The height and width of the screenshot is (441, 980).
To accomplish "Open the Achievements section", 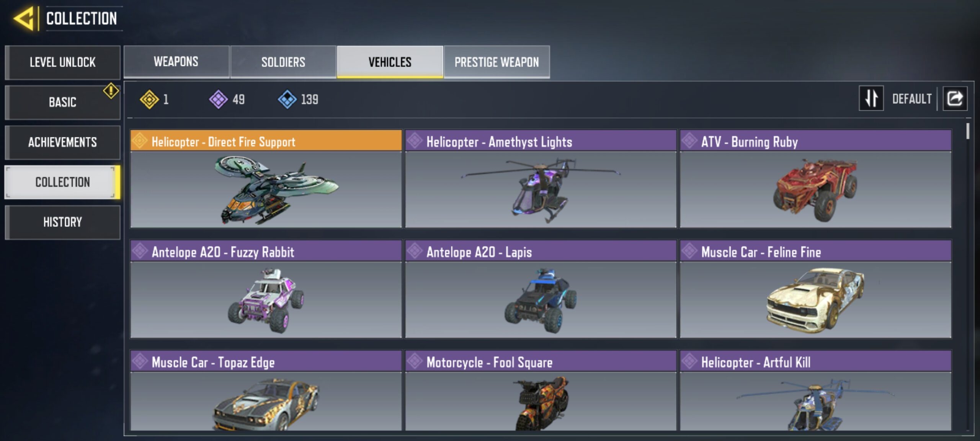I will 63,142.
